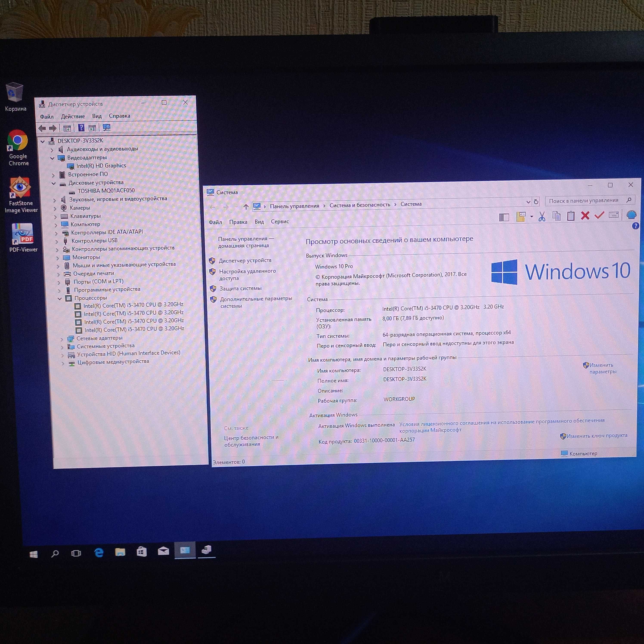Open Настройка удаленного доступа link
The image size is (644, 644).
point(247,275)
